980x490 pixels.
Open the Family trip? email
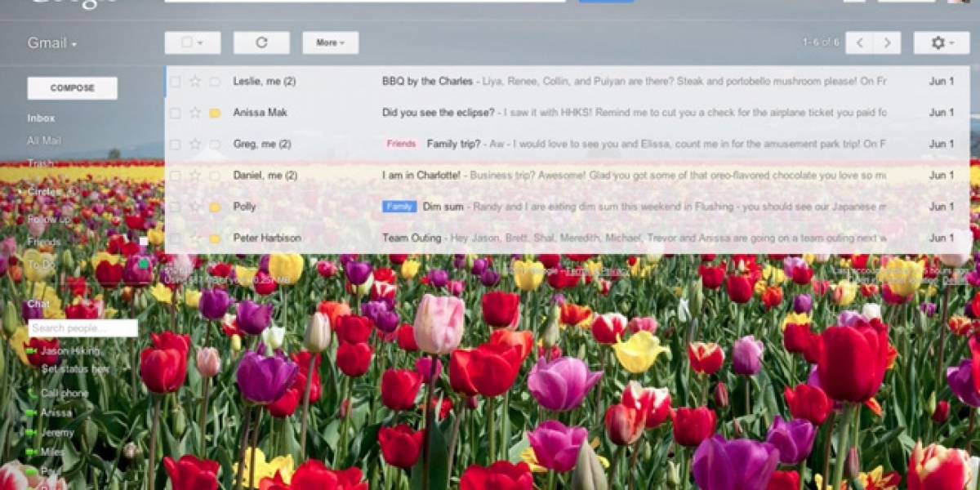[568, 144]
